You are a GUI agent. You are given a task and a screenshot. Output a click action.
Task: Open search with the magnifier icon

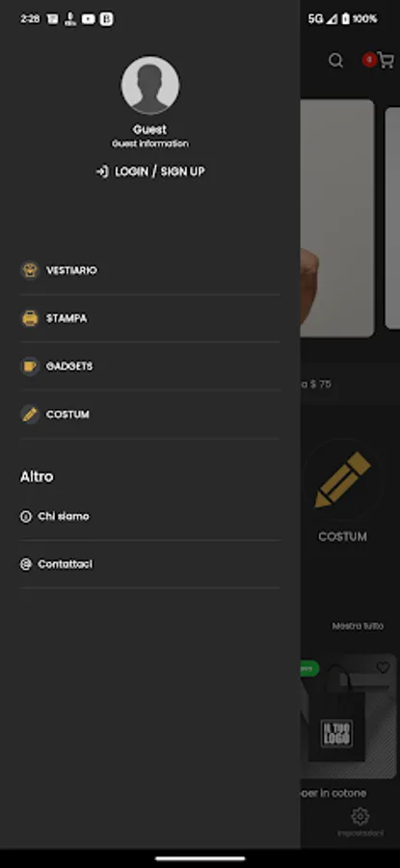335,61
